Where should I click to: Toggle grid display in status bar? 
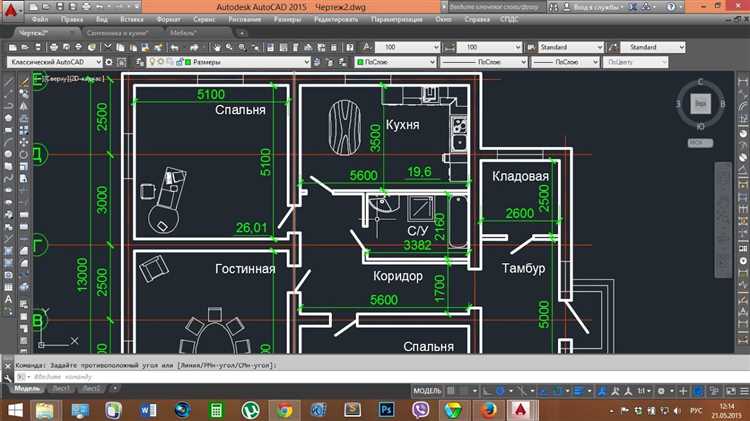tap(451, 391)
